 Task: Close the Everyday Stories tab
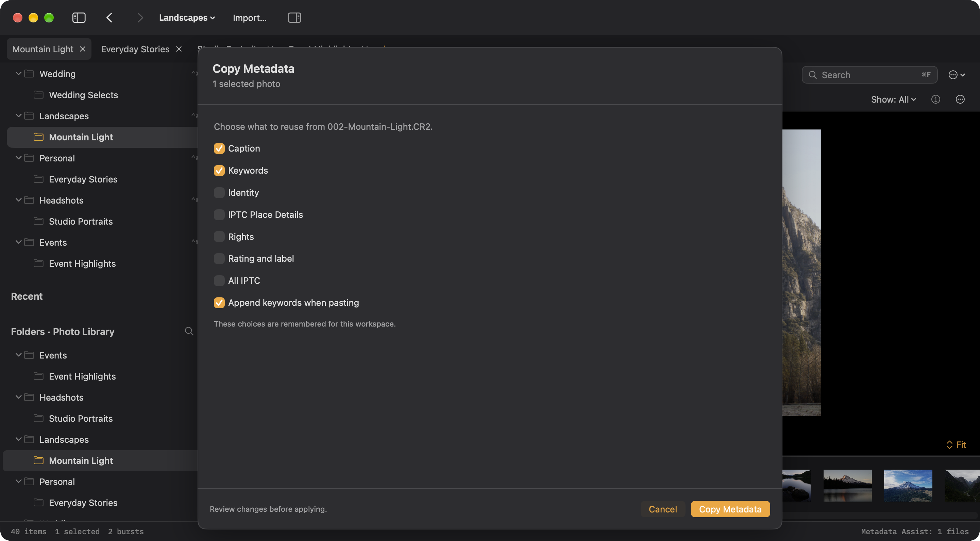click(x=179, y=49)
